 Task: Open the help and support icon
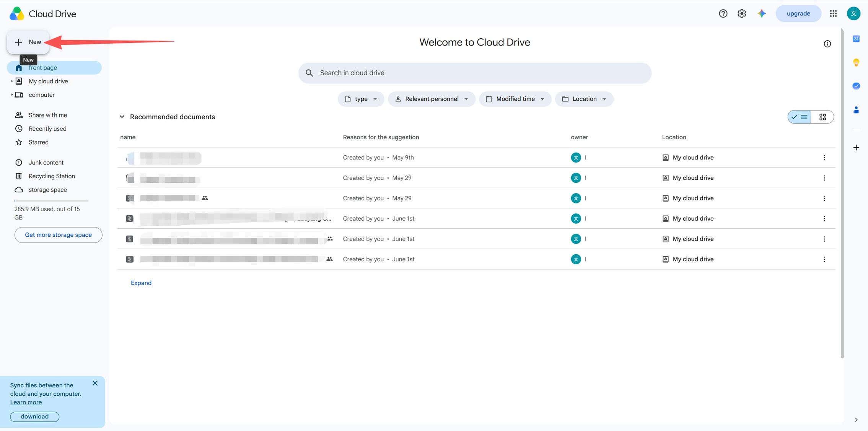point(723,14)
